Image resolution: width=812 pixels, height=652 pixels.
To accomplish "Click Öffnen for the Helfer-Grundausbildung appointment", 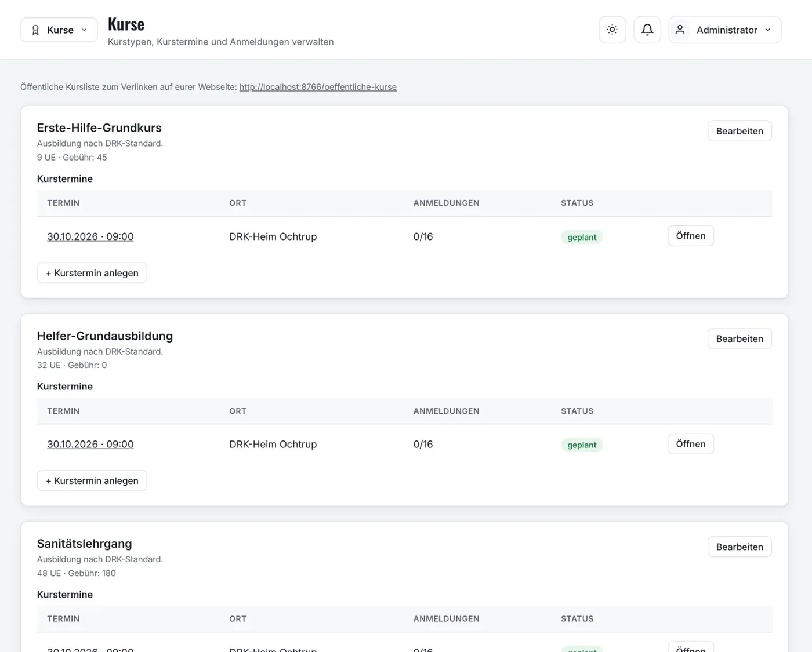I will point(691,444).
